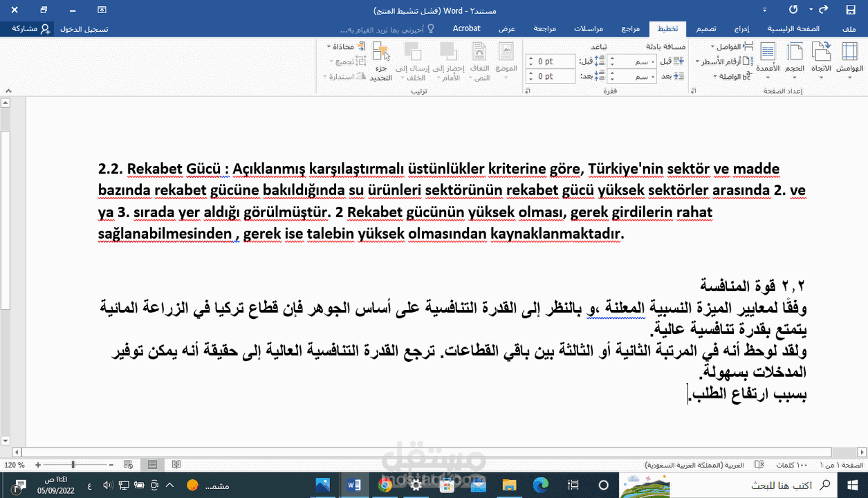This screenshot has width=868, height=498.
Task: Click the Tell Me search box
Action: (387, 30)
